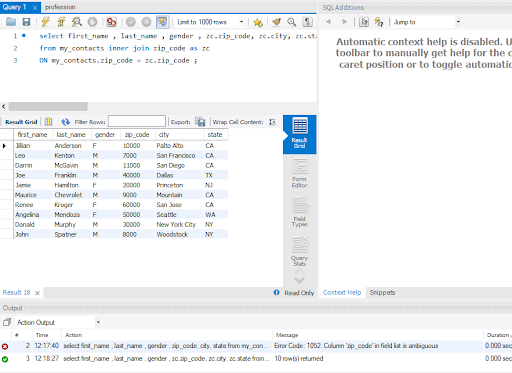Close Result 18 tab
Screen dimensions: 512x373
coord(37,293)
